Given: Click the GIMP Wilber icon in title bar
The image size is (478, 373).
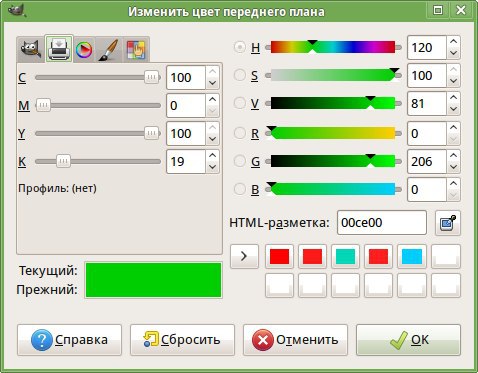Looking at the screenshot, I should tap(17, 11).
